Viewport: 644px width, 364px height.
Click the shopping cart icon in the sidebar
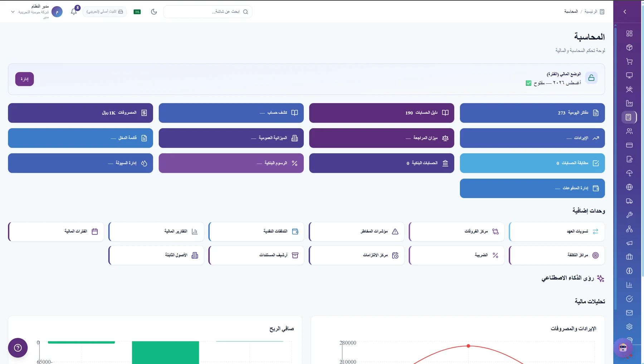629,61
